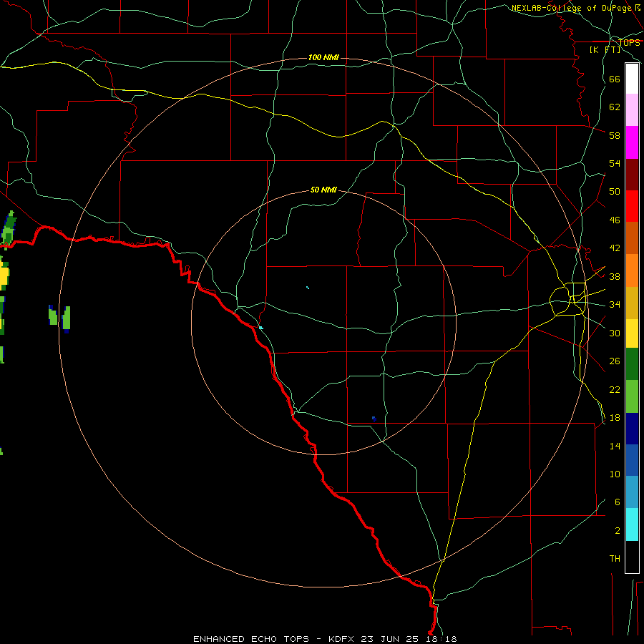Click the green echo cell above the red border line
Screen dimensions: 644x644
click(x=9, y=228)
